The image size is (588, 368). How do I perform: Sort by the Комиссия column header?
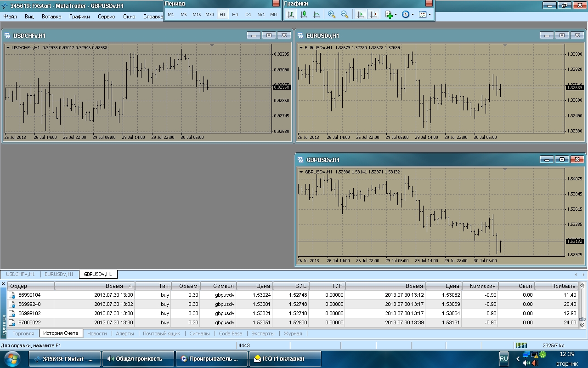(480, 286)
